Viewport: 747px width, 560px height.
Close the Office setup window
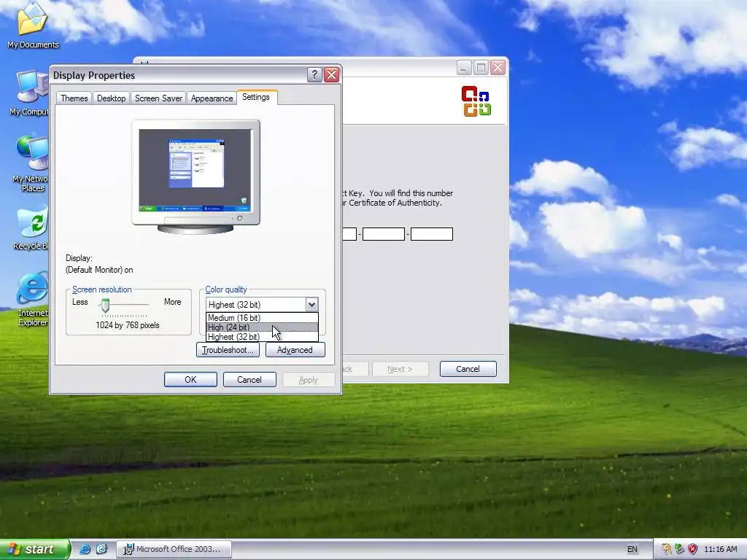pos(498,68)
